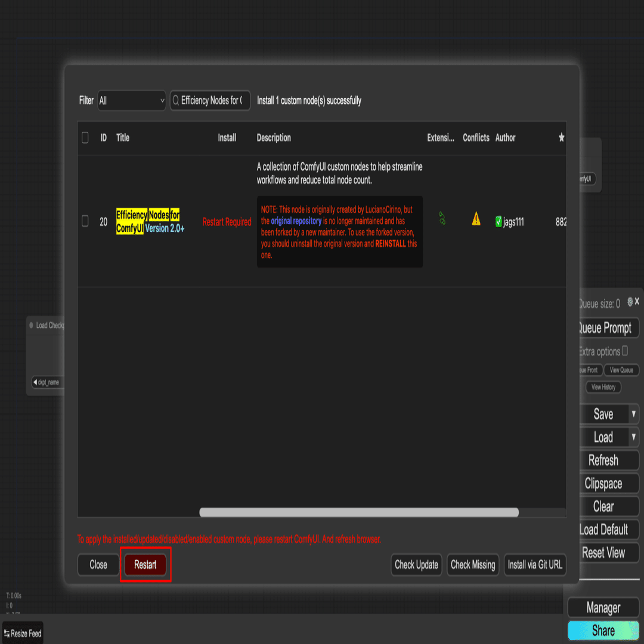Click author name jags111
This screenshot has height=644, width=644.
[513, 222]
